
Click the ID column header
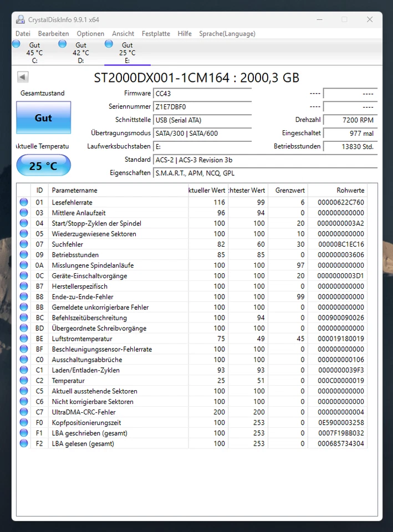pos(39,190)
